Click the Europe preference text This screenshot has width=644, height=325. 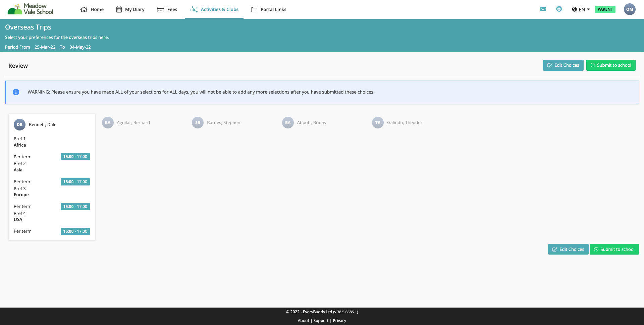click(x=21, y=195)
